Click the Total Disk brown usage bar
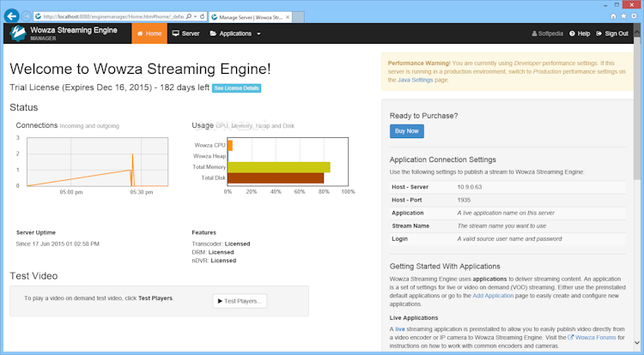This screenshot has width=644, height=355. (276, 177)
